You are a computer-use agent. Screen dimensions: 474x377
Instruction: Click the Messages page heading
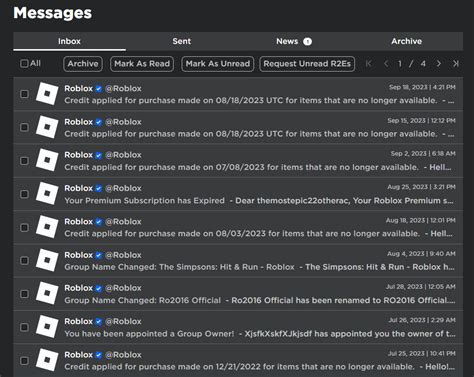coord(52,13)
